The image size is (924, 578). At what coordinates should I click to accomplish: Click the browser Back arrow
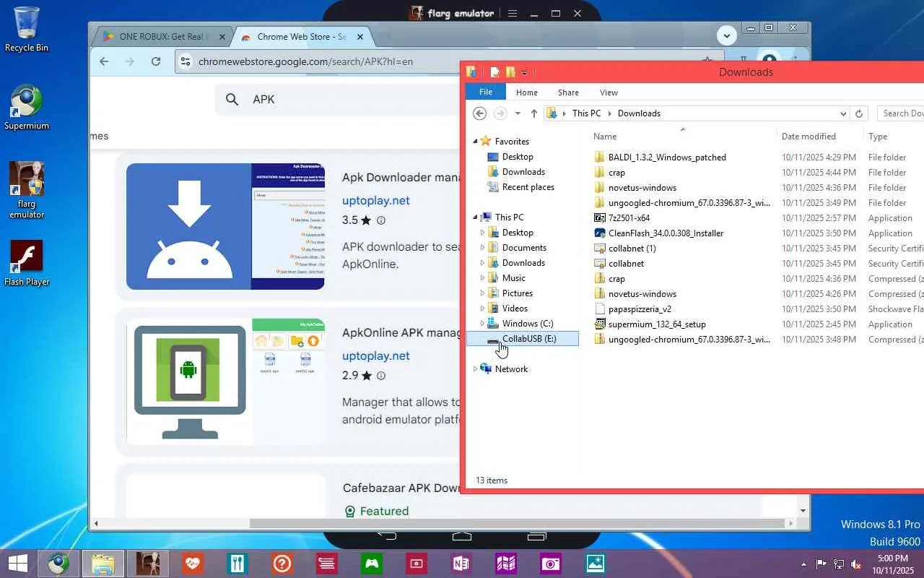104,61
